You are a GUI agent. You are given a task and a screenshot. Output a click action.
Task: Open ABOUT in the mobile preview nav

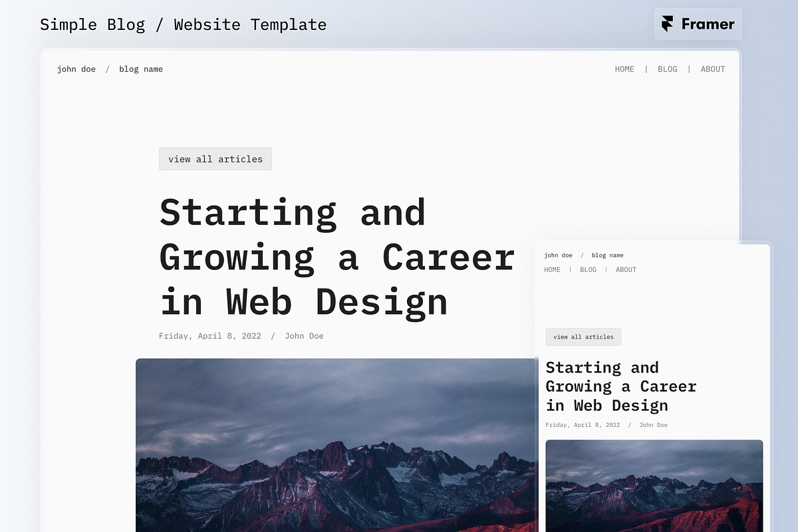point(626,270)
